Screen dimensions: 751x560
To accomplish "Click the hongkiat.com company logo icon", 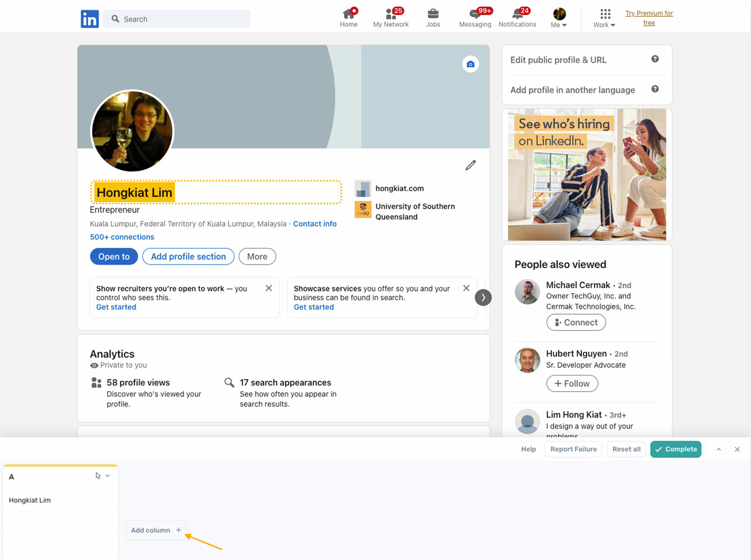I will click(x=363, y=188).
